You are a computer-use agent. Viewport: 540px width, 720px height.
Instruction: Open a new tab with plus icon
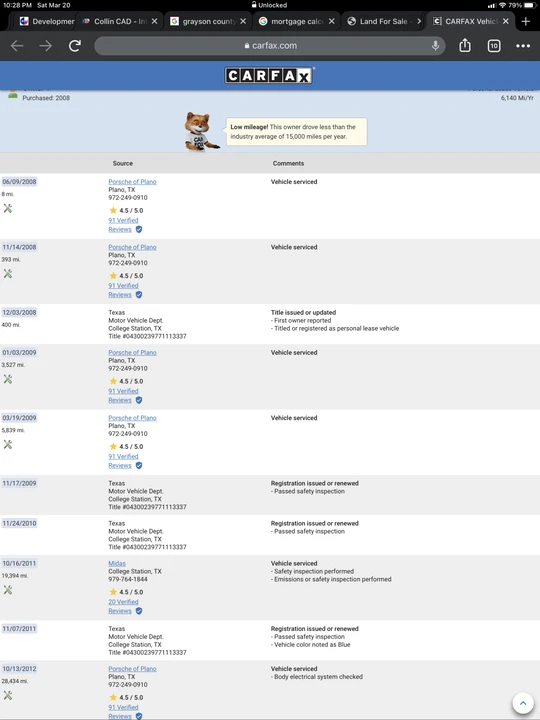(526, 21)
